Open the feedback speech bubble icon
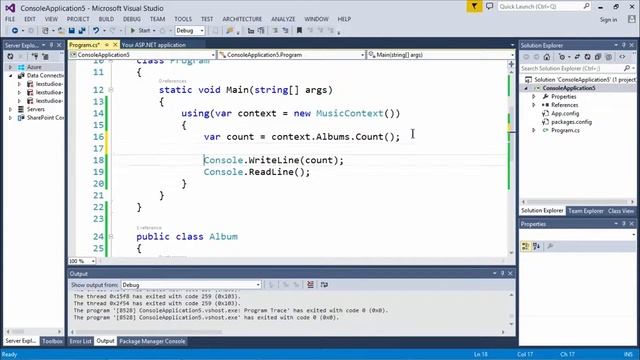This screenshot has height=360, width=640. click(x=489, y=6)
